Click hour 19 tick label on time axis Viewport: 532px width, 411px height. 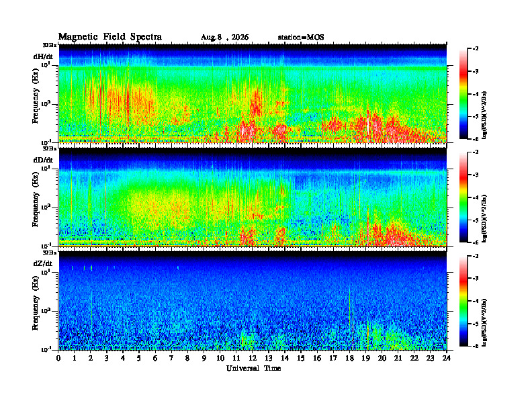click(365, 359)
